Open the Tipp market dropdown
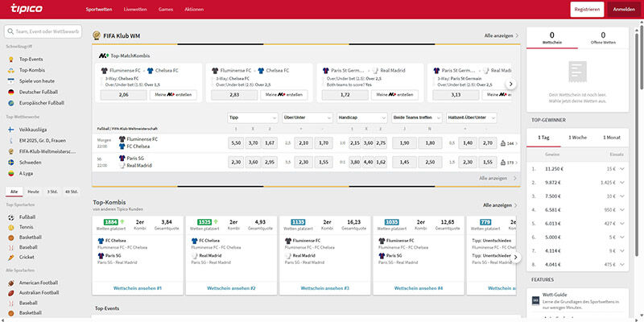This screenshot has height=322, width=644. (253, 118)
